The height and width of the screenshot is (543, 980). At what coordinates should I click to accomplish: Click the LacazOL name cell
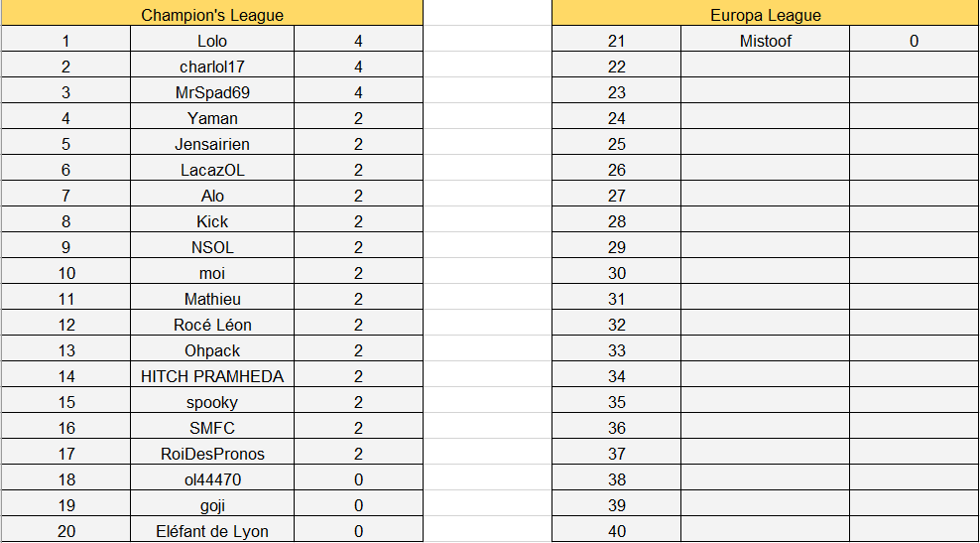212,170
